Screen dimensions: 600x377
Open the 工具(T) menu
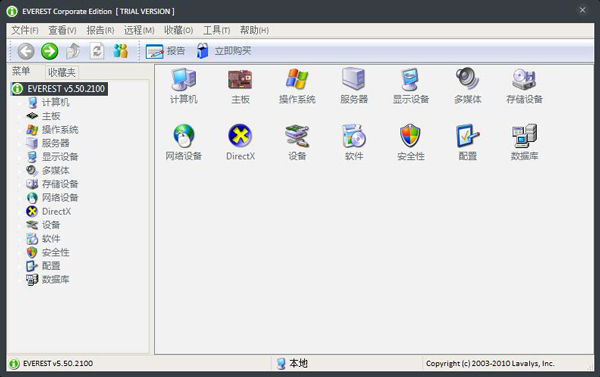tap(217, 30)
